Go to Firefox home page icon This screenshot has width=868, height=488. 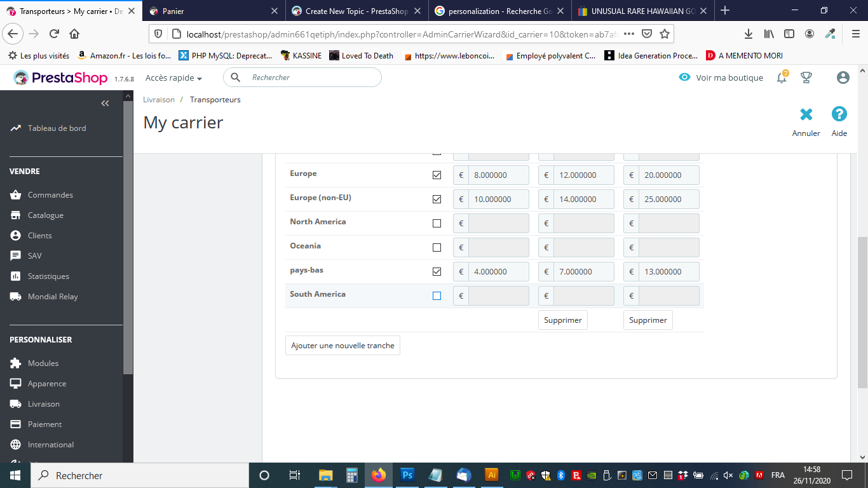click(x=74, y=34)
